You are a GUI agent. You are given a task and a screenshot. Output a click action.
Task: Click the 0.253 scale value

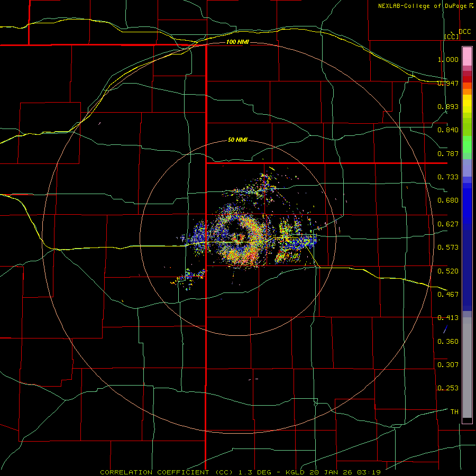[x=448, y=388]
